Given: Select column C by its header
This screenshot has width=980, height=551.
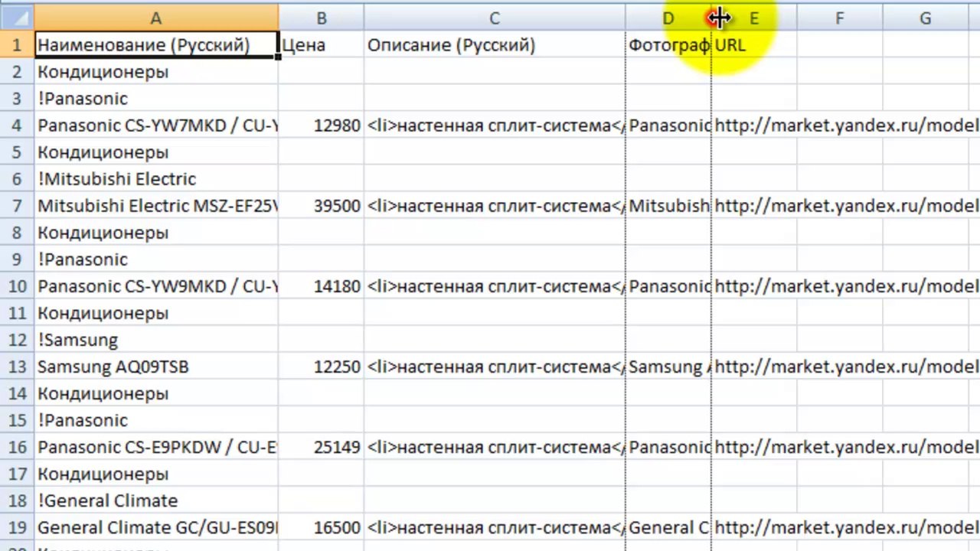Looking at the screenshot, I should (495, 18).
